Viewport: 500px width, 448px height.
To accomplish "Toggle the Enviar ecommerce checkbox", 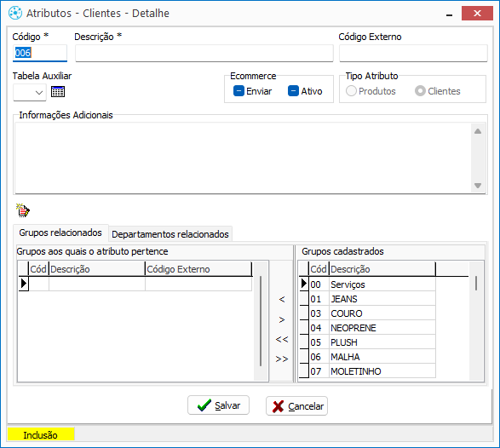I will point(239,91).
